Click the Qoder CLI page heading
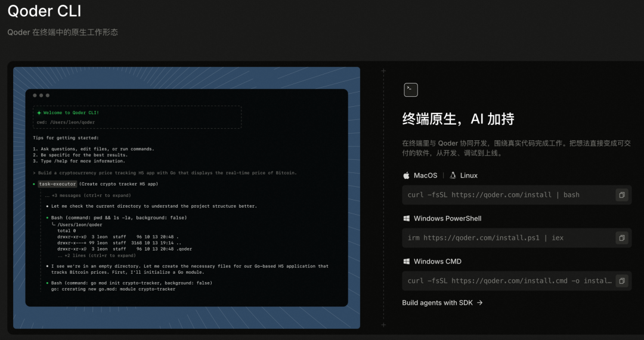 [44, 11]
